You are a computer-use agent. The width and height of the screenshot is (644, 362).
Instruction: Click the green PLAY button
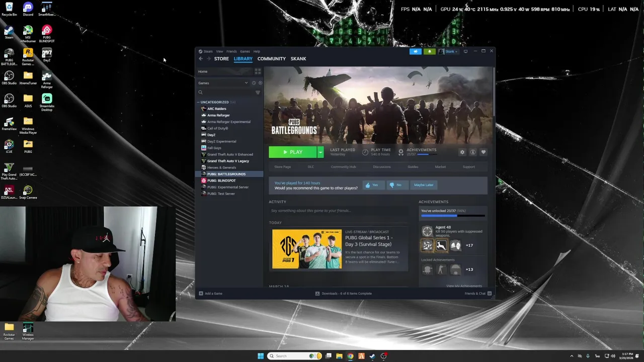pyautogui.click(x=293, y=152)
